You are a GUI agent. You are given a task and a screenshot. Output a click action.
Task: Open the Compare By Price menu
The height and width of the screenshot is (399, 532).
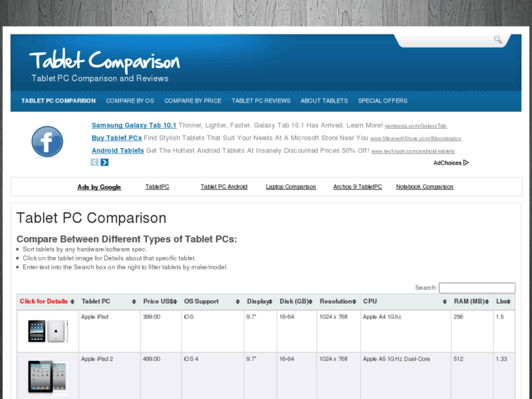pos(192,101)
